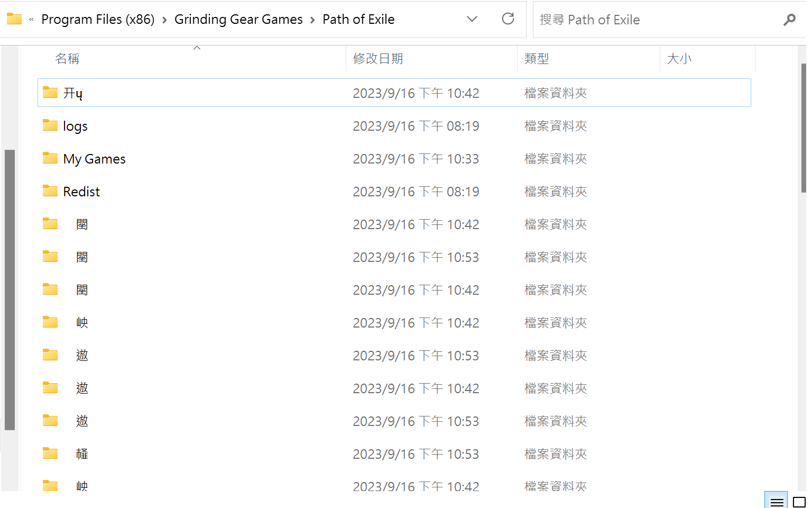
Task: Navigate to Program Files (x86) breadcrumb
Action: tap(98, 20)
